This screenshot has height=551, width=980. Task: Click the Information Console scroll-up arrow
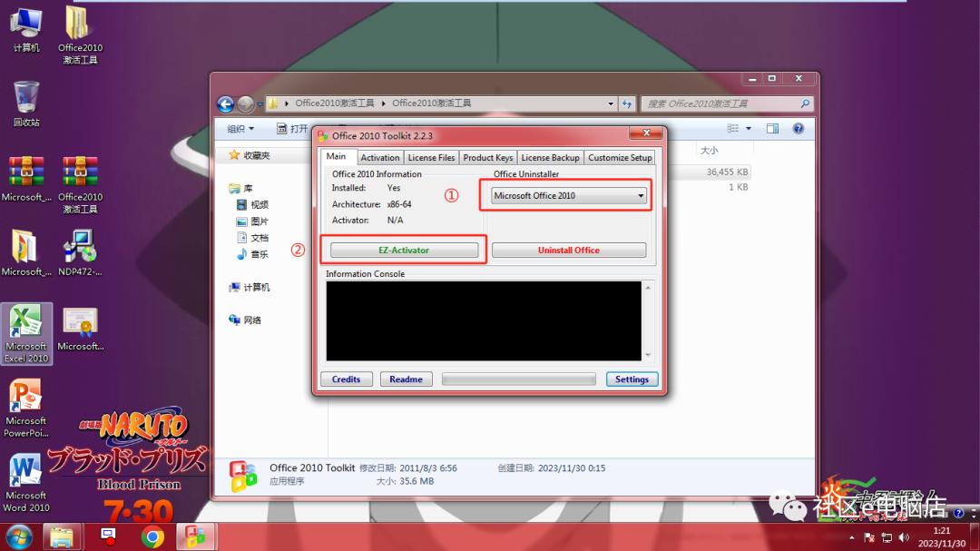click(648, 288)
